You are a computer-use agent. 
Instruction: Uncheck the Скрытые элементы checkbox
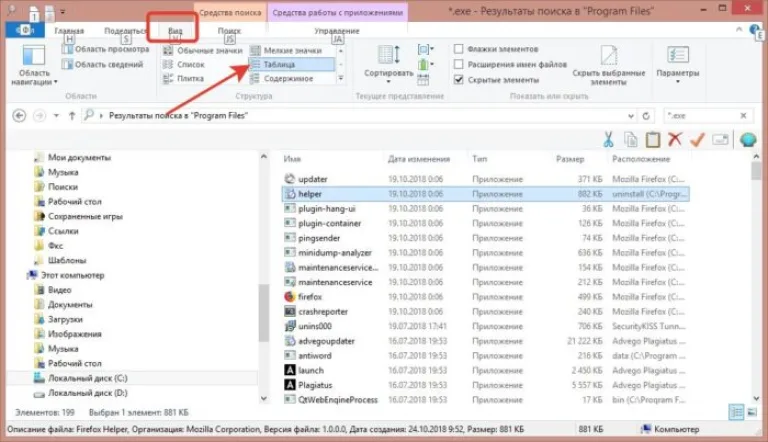458,79
